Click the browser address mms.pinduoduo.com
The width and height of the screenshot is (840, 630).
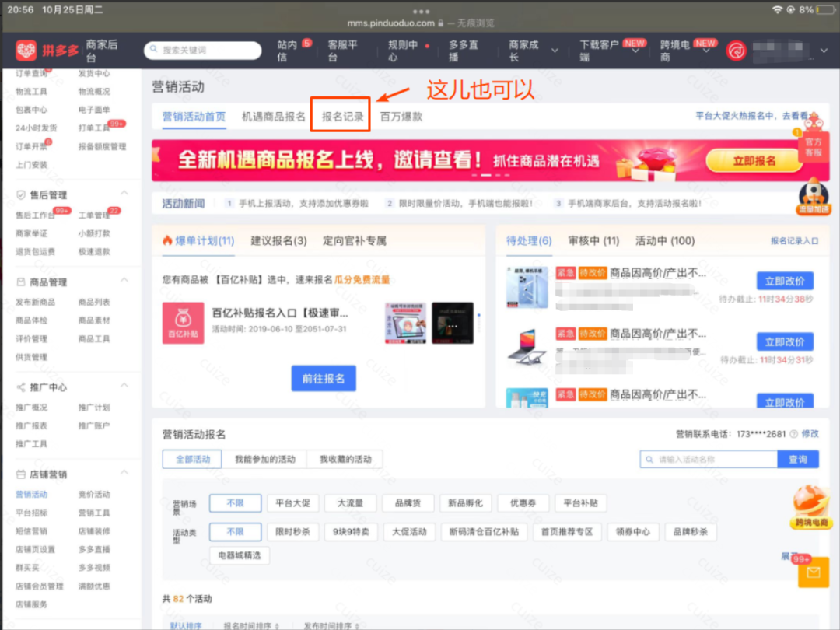coord(390,23)
